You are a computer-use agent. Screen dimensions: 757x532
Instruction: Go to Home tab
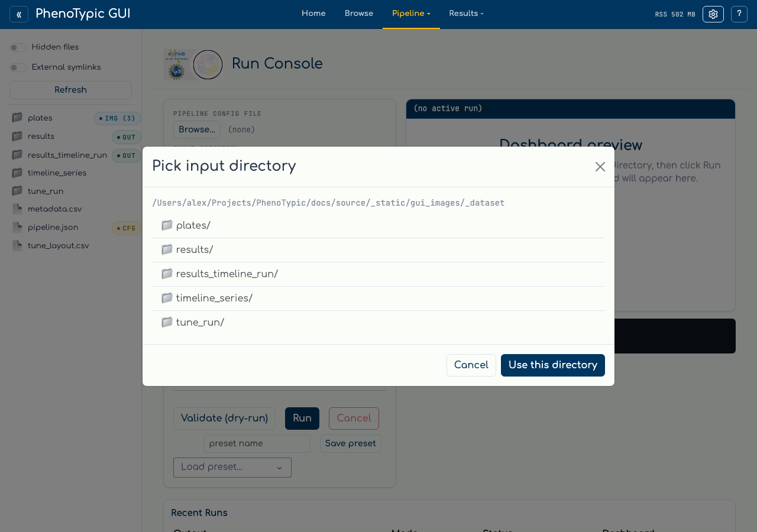click(313, 14)
